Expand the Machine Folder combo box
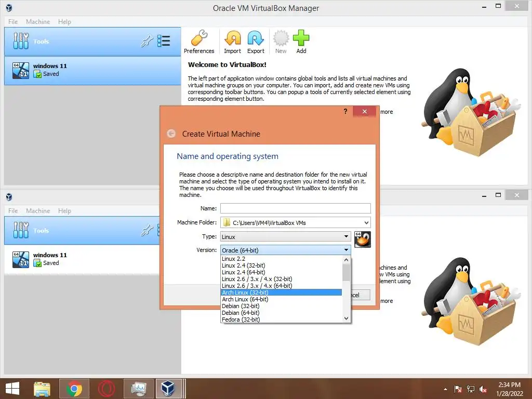The image size is (532, 399). [x=366, y=222]
